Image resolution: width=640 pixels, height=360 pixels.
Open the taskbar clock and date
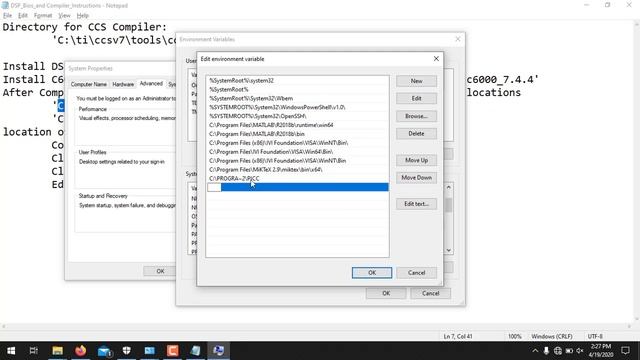click(x=601, y=351)
